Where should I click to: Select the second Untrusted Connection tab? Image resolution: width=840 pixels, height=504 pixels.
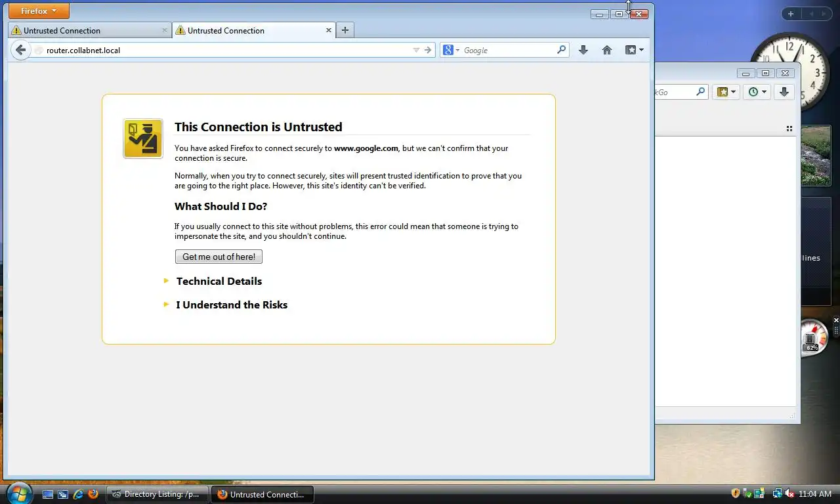(x=254, y=30)
